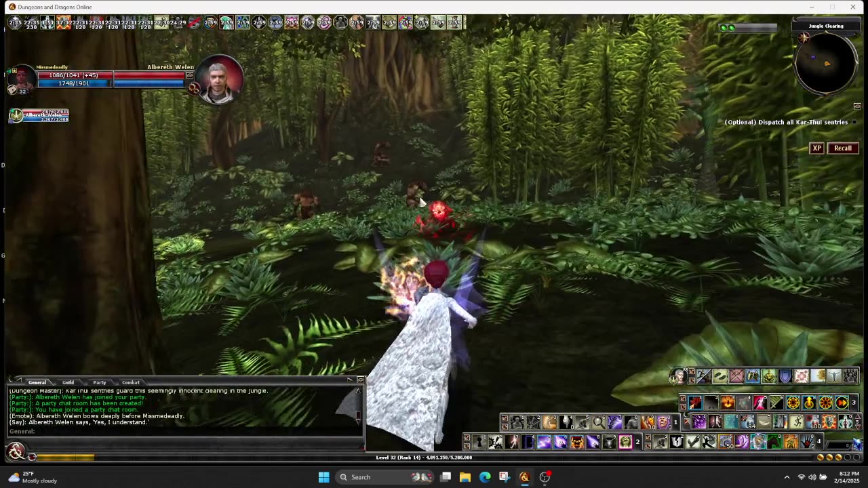Toggle the hotbar 3 lock button
868x488 pixels.
tap(683, 398)
